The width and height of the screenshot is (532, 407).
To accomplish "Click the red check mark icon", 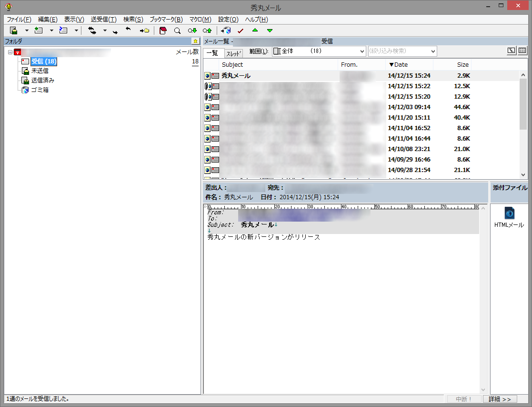I will [241, 31].
